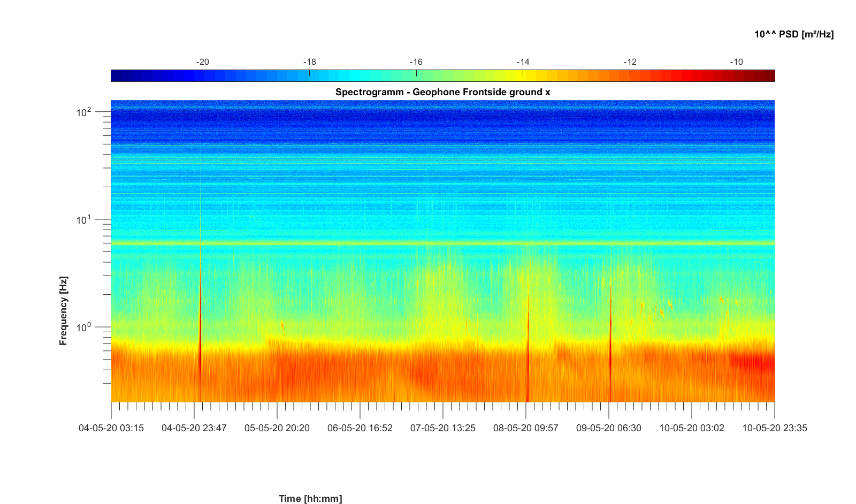Click the time label '04-05-20 23:47'
Viewport: 856px width, 504px height.
point(194,428)
